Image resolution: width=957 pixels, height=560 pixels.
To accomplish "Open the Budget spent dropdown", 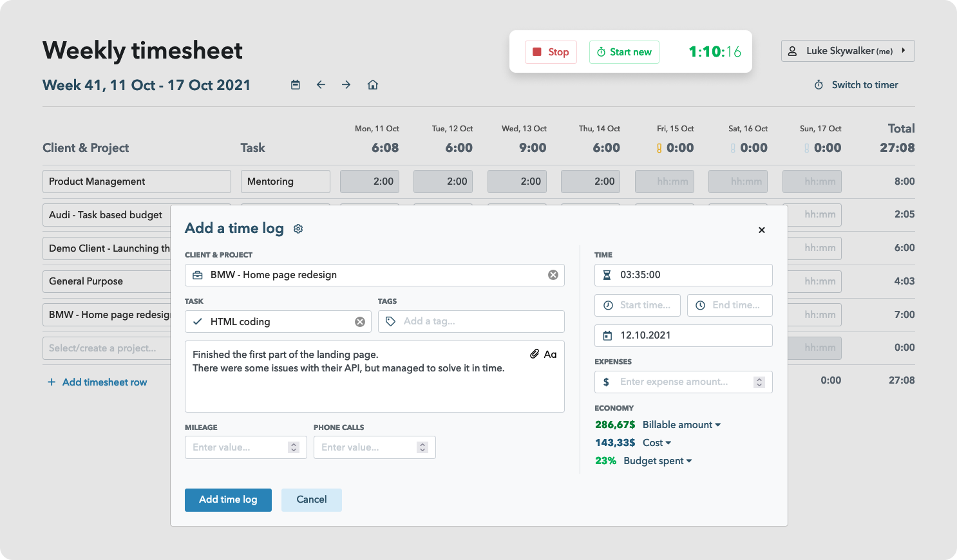I will [x=658, y=461].
